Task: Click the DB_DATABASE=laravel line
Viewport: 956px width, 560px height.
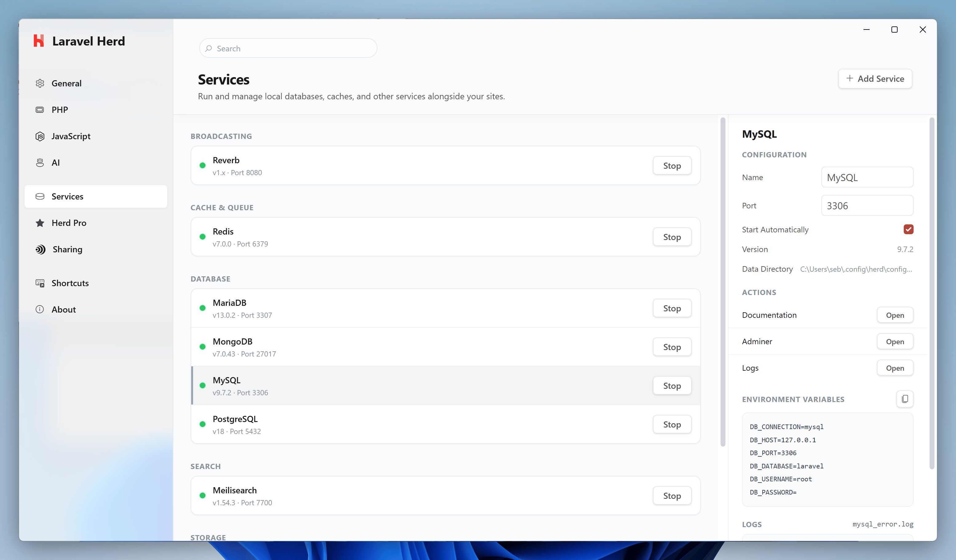Action: click(786, 466)
